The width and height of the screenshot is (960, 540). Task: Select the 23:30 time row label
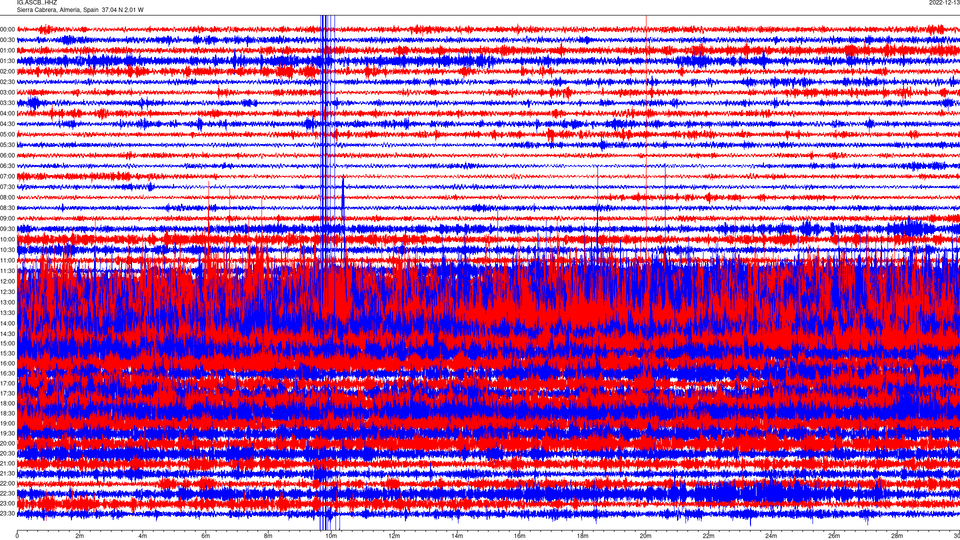(x=8, y=513)
